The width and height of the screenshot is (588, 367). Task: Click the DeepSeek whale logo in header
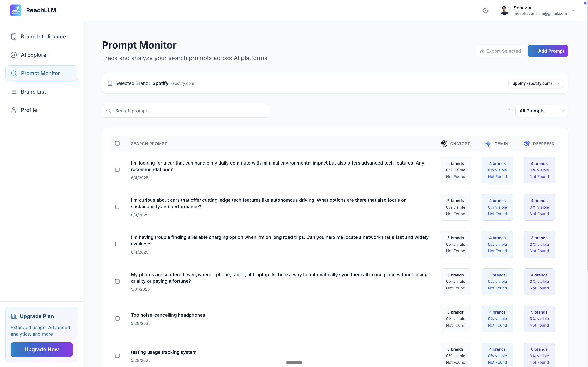point(527,144)
